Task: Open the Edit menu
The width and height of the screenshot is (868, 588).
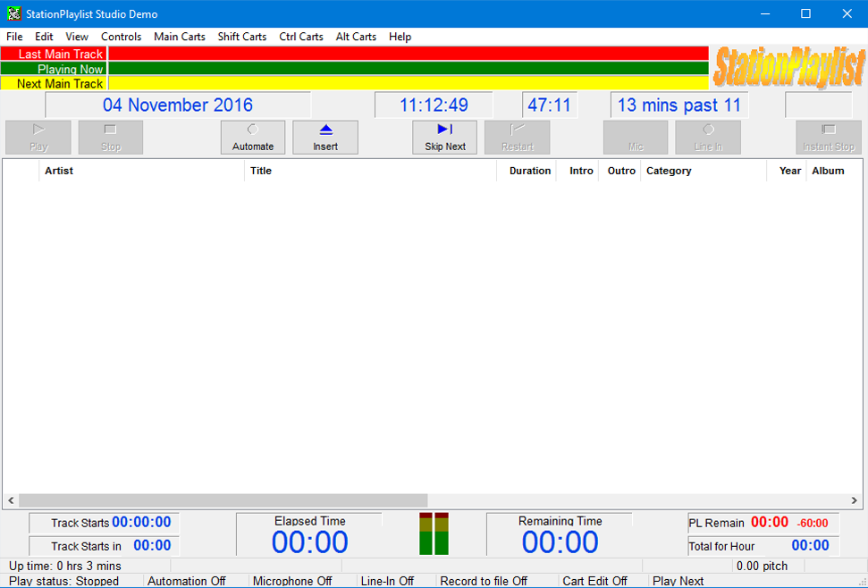Action: coord(44,37)
